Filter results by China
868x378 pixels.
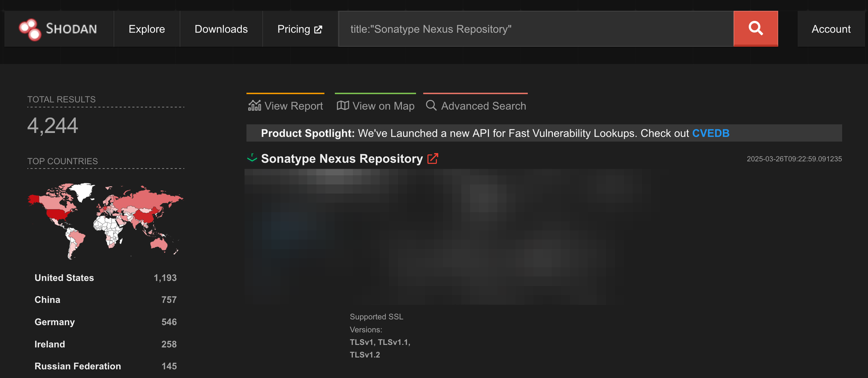pyautogui.click(x=47, y=300)
